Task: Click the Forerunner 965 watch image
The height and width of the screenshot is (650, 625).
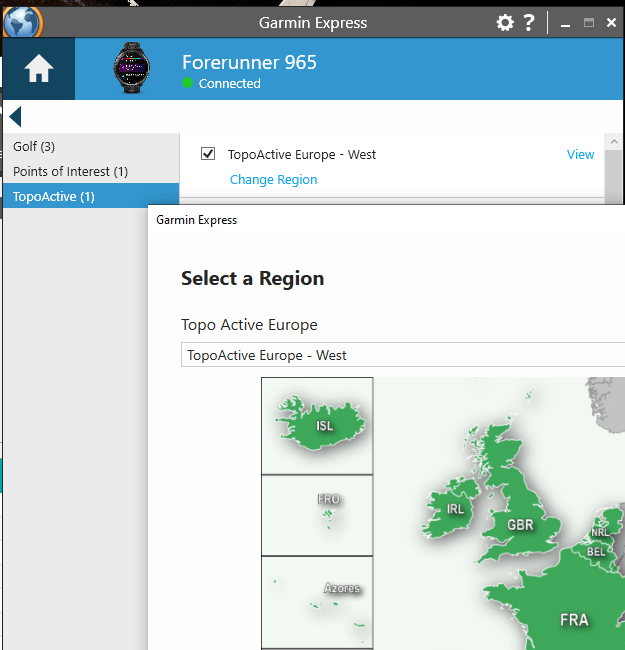Action: (132, 68)
